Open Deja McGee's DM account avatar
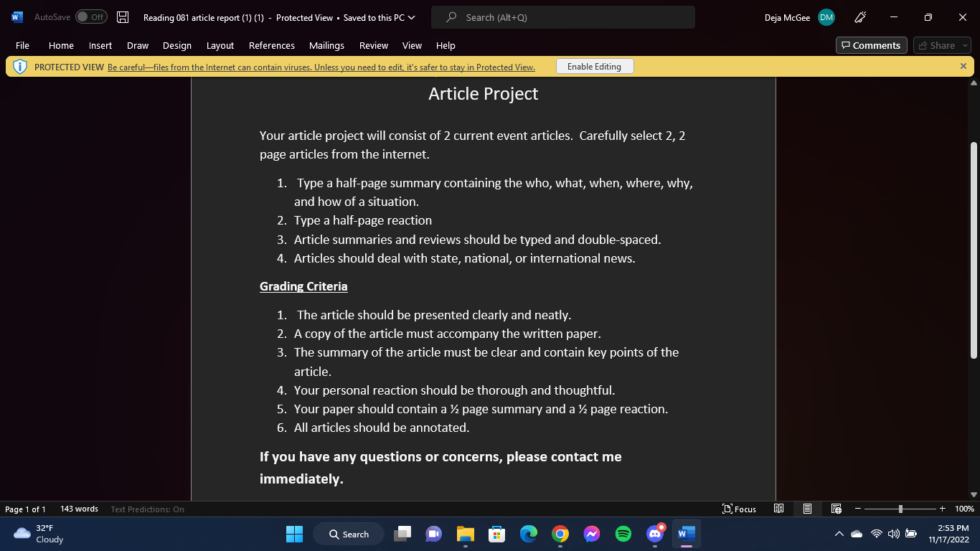This screenshot has width=980, height=551. 826,17
